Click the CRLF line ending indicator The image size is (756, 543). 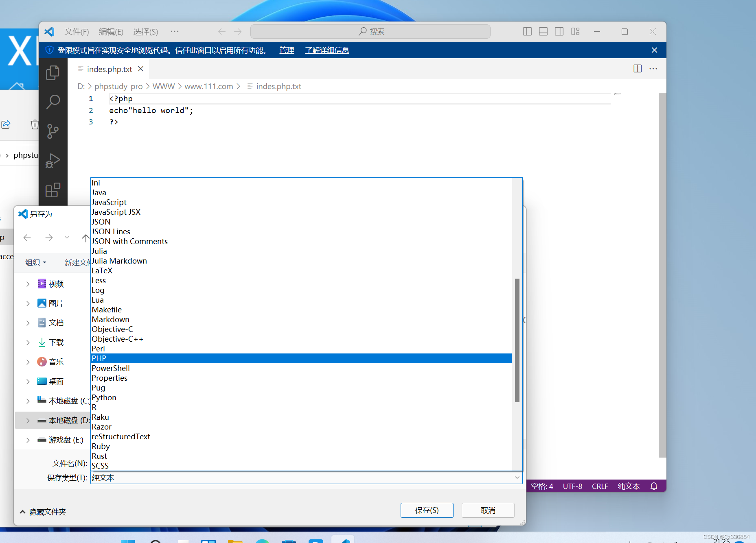click(x=600, y=486)
